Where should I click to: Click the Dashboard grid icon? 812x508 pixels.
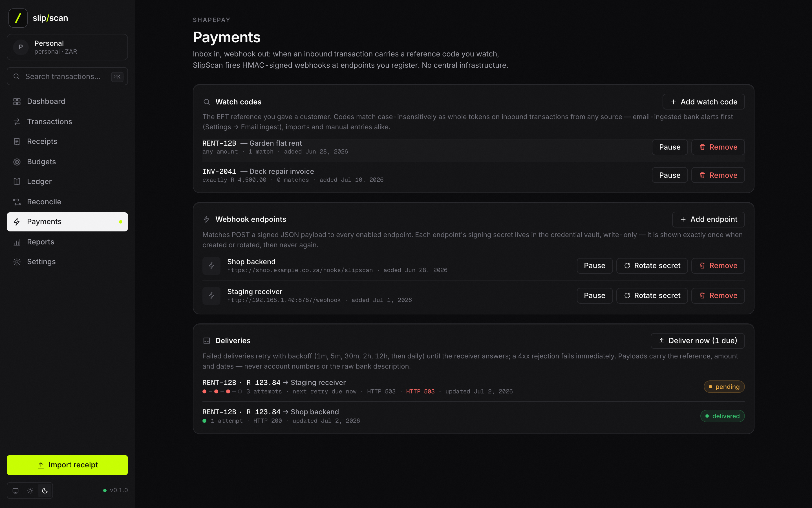[x=17, y=102]
